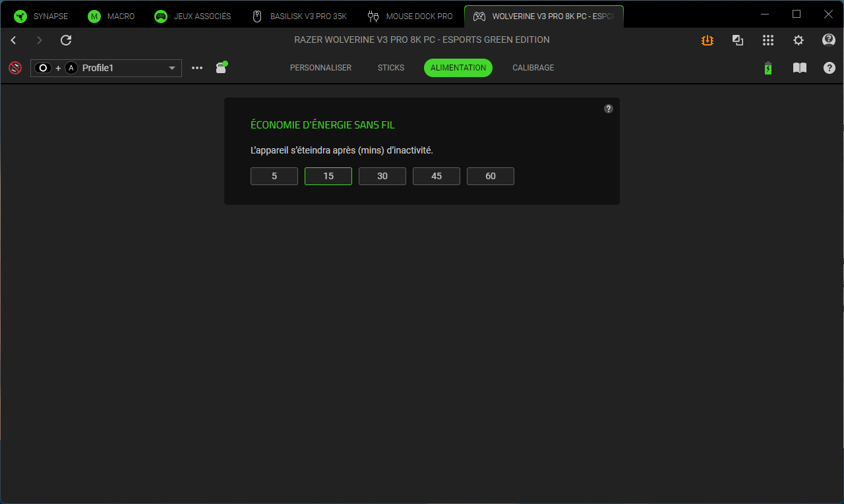Screen dimensions: 844x504
Task: Open the JEUX ASSOCIÉS tab
Action: (x=193, y=16)
